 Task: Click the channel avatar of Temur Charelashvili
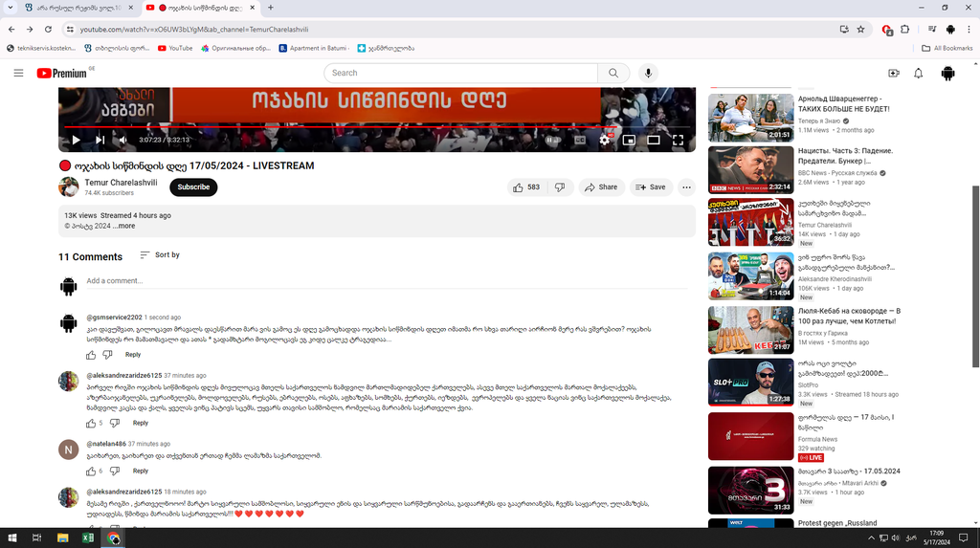(x=68, y=186)
